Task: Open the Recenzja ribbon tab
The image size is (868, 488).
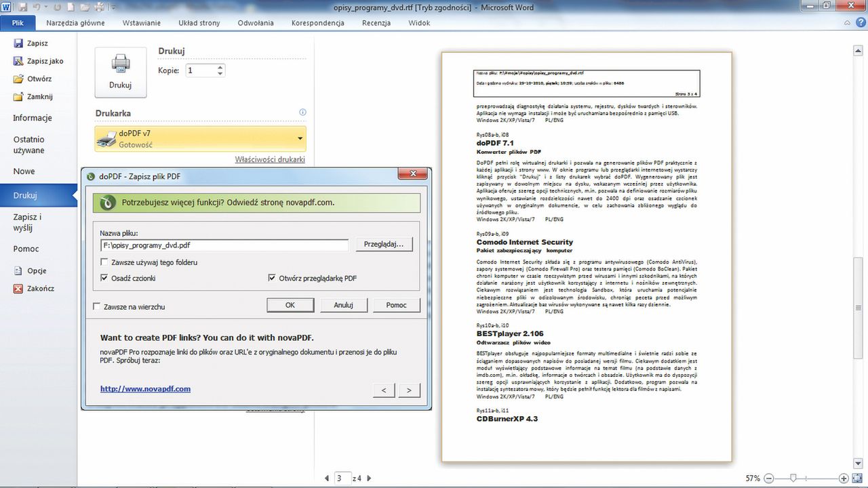Action: (x=376, y=22)
